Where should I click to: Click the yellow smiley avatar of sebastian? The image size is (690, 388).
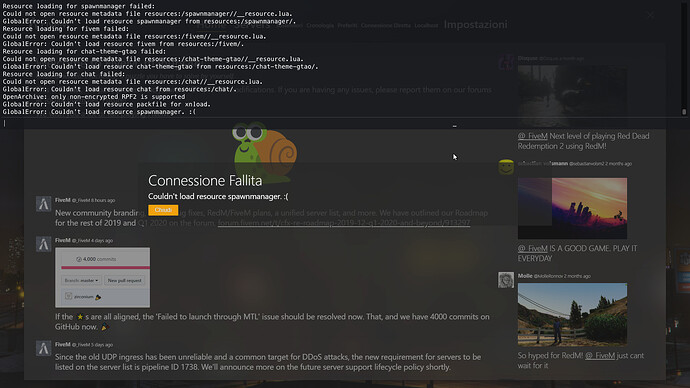click(506, 167)
